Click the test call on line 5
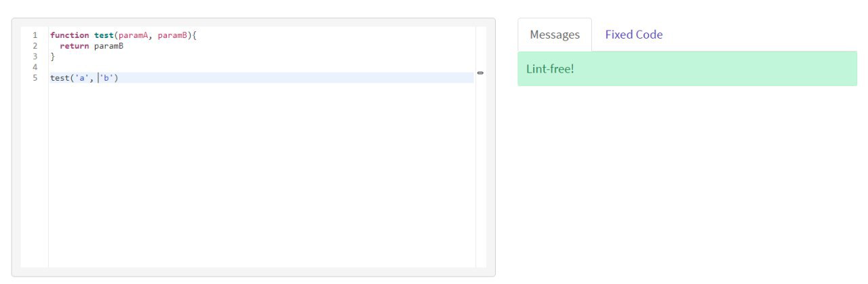Viewport: 868px width, 284px height. coord(59,78)
